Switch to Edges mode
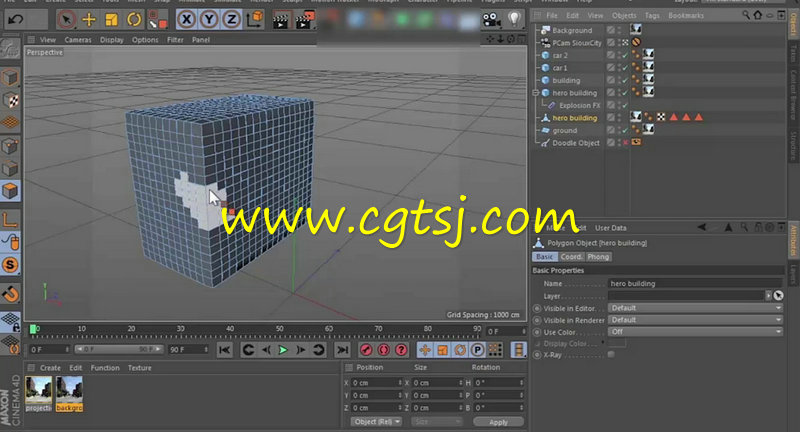The image size is (800, 432). [x=10, y=168]
